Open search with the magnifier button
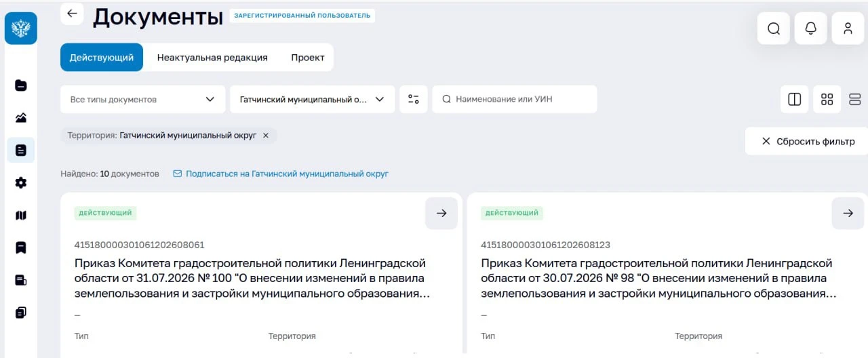 [x=774, y=28]
